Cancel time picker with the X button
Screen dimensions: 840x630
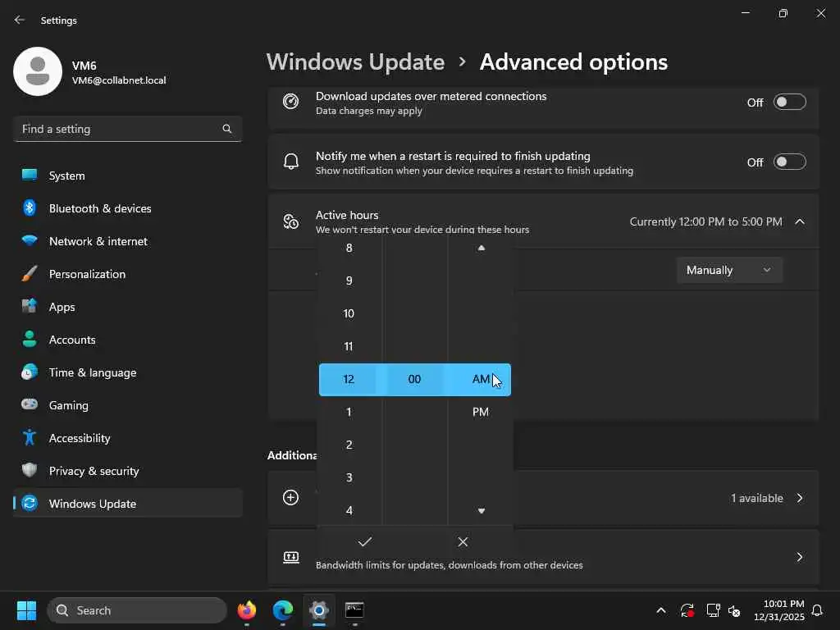tap(463, 541)
